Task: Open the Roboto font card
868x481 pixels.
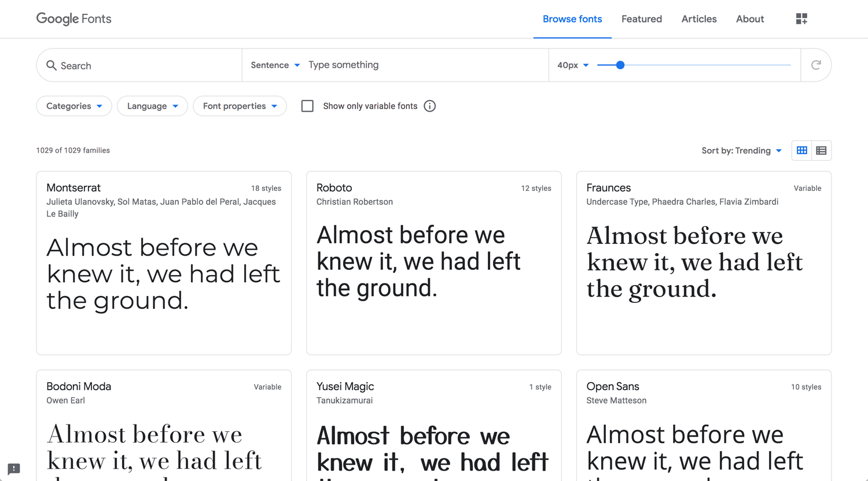Action: (x=434, y=263)
